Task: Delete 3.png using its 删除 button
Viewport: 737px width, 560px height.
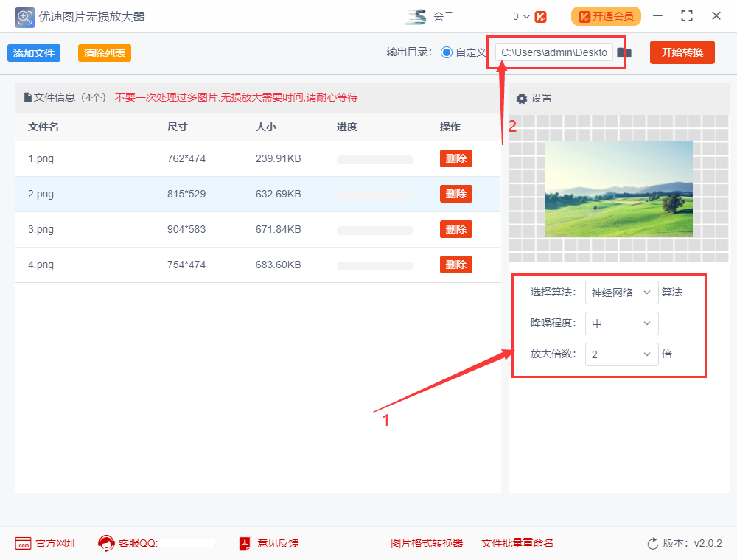Action: tap(456, 229)
